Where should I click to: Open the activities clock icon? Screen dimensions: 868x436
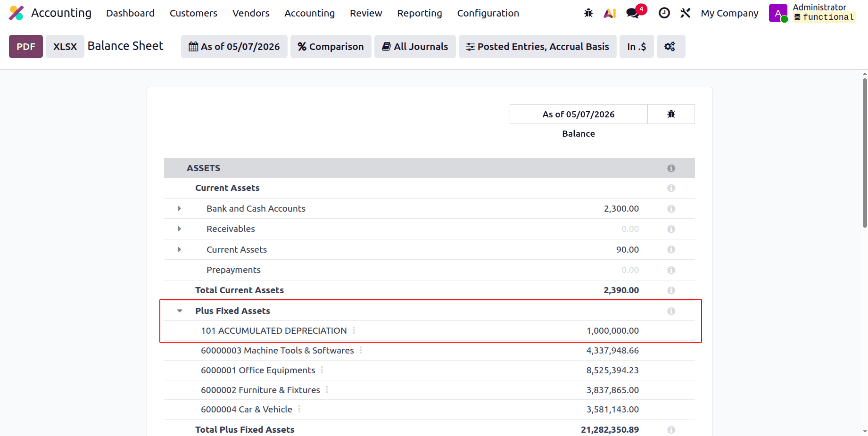[x=664, y=13]
